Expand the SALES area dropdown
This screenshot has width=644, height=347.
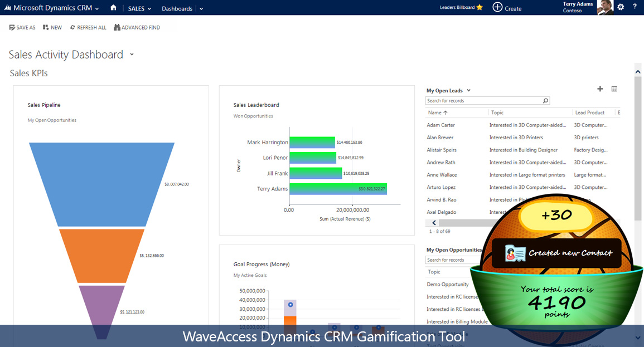coord(149,8)
